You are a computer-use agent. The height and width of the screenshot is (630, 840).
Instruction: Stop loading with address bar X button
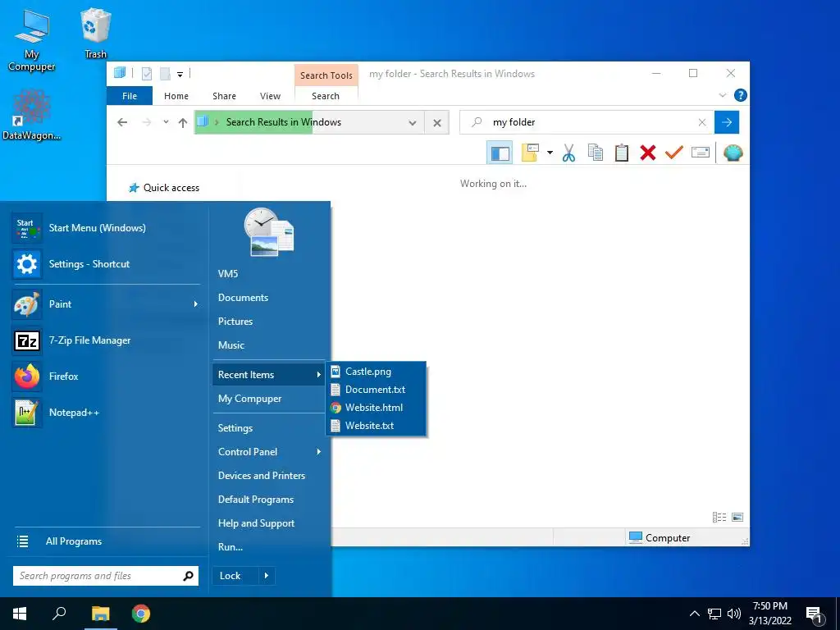437,123
